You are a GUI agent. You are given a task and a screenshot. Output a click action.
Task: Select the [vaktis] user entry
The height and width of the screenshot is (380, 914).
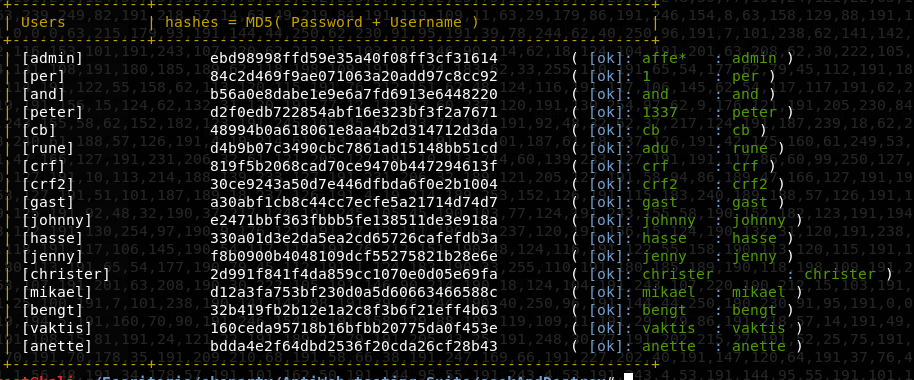pyautogui.click(x=57, y=329)
